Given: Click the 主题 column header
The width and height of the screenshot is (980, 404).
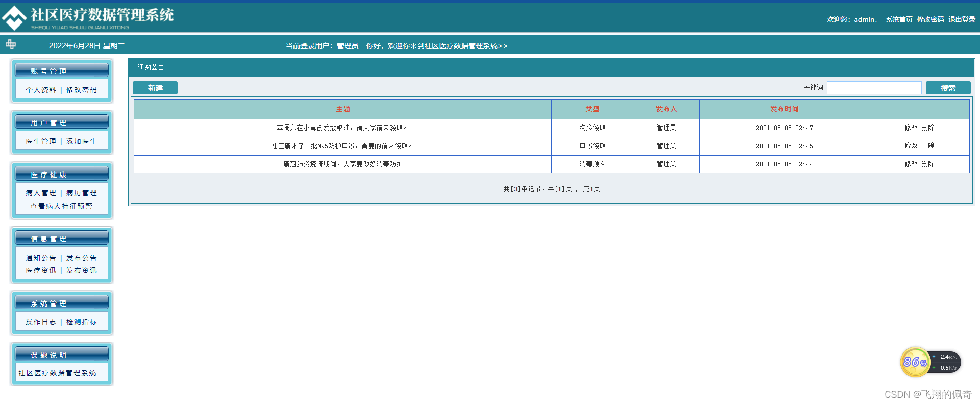Looking at the screenshot, I should [343, 109].
